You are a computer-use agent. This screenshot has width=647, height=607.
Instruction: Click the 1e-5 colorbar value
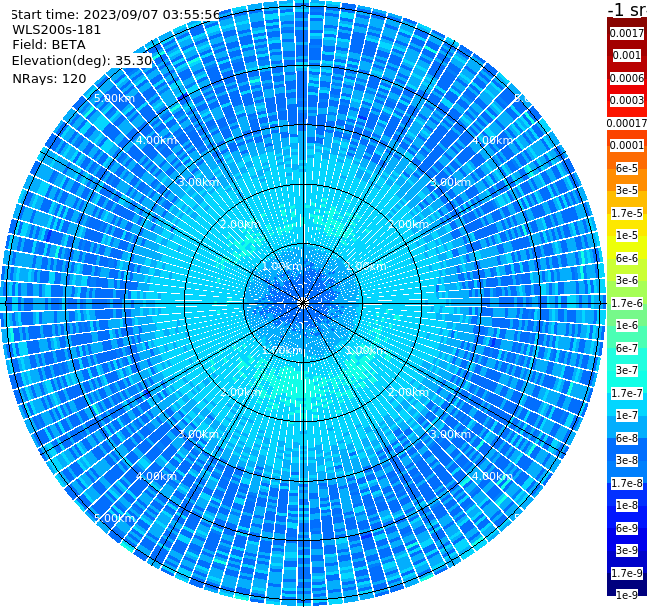(x=627, y=235)
